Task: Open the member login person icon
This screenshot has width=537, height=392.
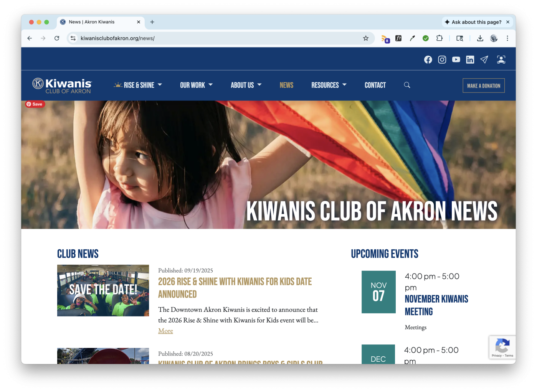Action: 501,59
